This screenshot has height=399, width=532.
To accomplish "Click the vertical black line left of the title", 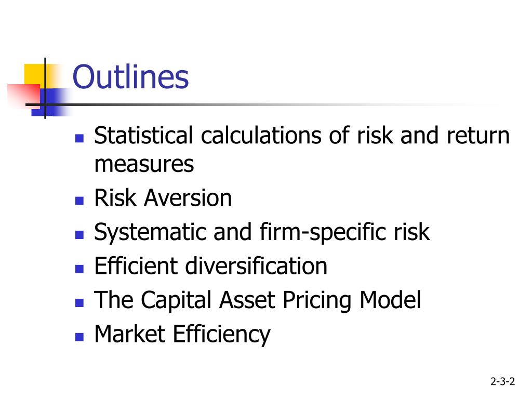I will (45, 88).
